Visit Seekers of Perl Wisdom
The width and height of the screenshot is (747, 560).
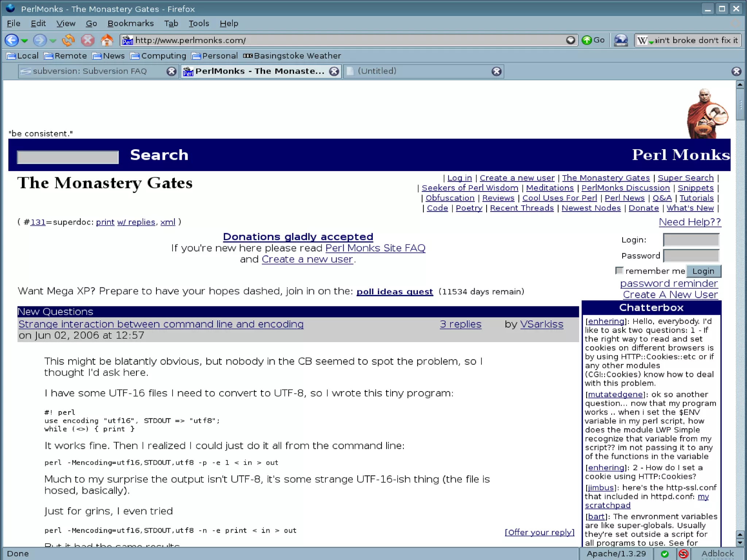470,188
